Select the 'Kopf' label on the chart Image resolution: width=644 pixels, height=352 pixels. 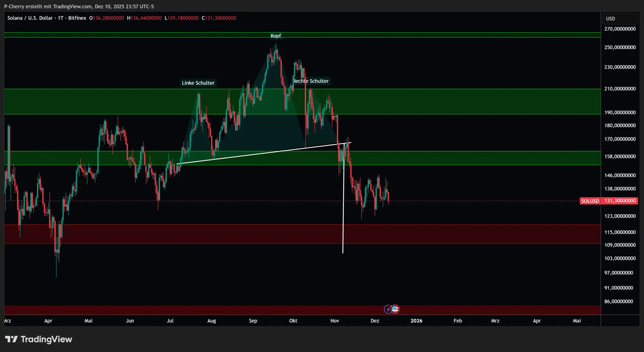point(275,36)
